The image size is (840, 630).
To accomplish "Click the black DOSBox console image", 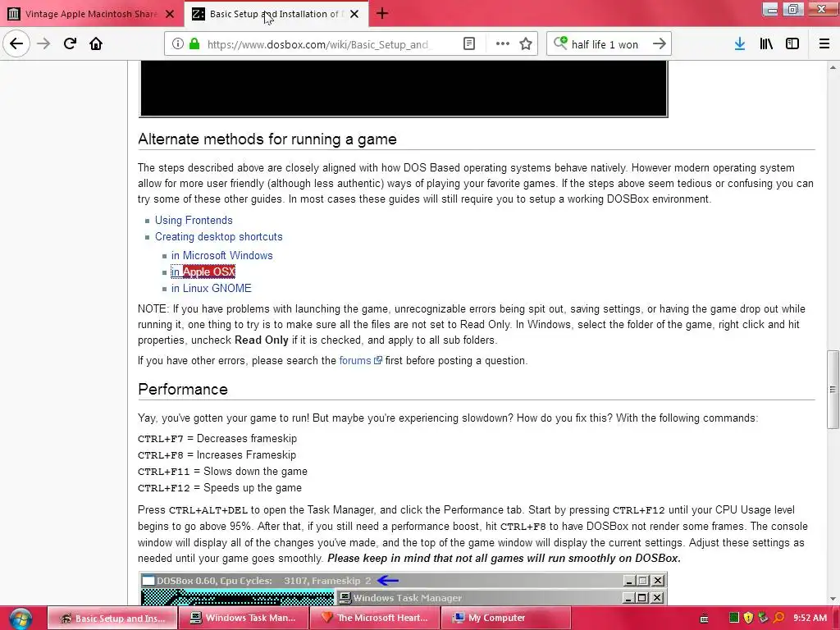I will pos(404,89).
